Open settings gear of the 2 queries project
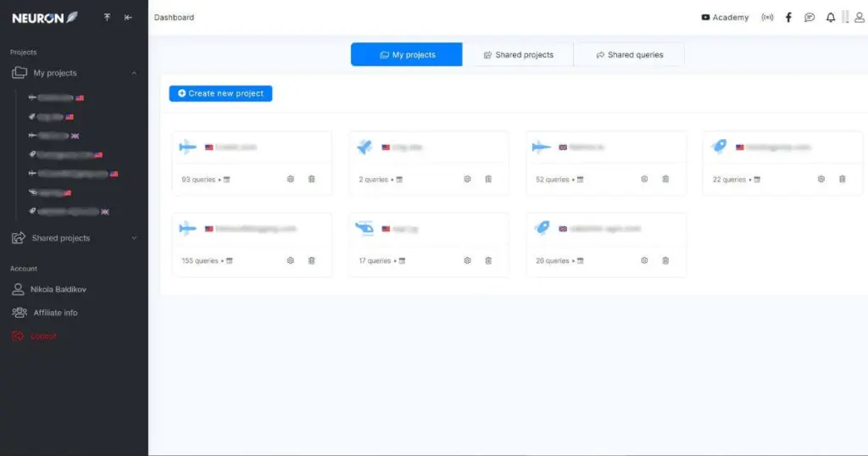868x456 pixels. tap(467, 180)
